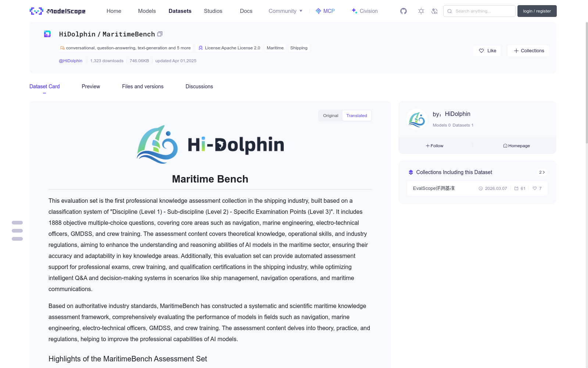The height and width of the screenshot is (368, 588).
Task: Click the 'Datasets 1' count text
Action: tap(463, 125)
